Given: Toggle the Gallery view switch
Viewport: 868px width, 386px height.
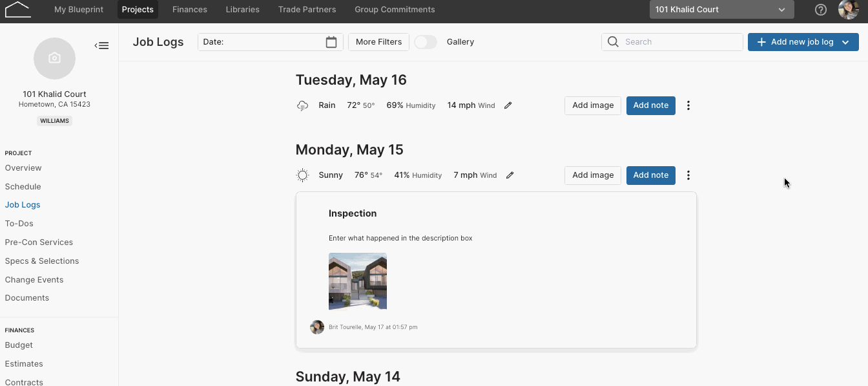Looking at the screenshot, I should click(426, 42).
